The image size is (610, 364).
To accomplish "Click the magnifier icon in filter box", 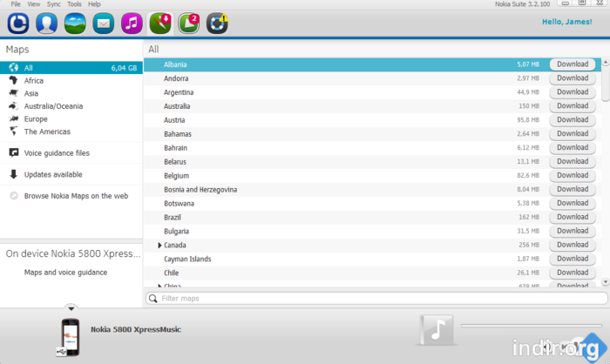I will tap(152, 299).
